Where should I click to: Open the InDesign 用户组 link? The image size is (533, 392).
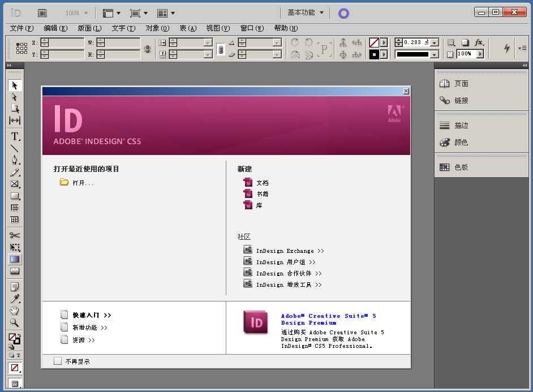pyautogui.click(x=286, y=262)
